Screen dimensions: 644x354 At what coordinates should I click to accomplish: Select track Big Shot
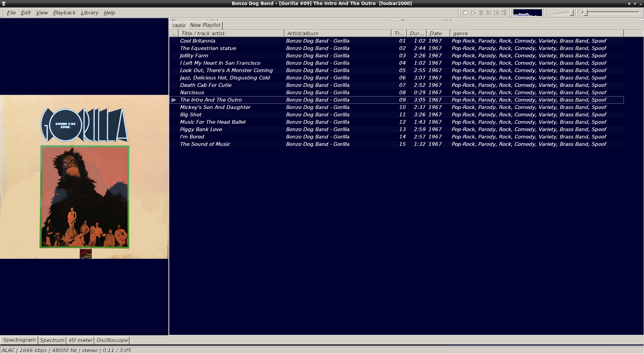point(396,115)
